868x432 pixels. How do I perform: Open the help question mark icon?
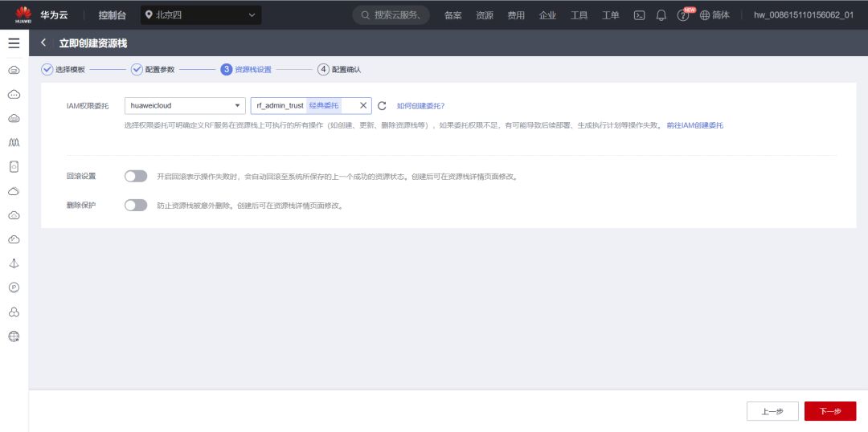point(682,15)
